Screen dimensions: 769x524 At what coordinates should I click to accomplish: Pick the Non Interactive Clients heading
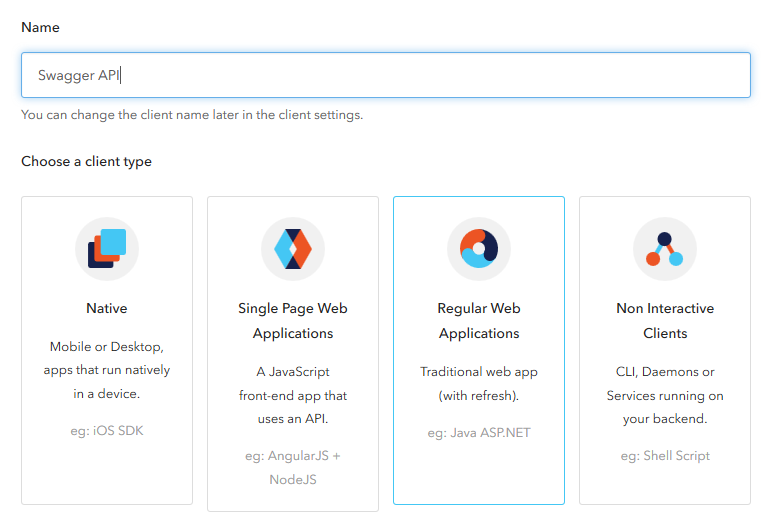click(665, 320)
